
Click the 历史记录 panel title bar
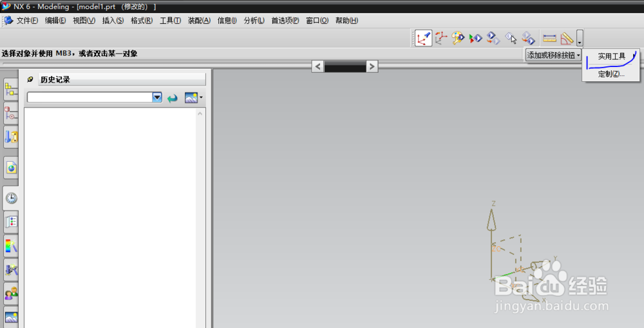122,79
